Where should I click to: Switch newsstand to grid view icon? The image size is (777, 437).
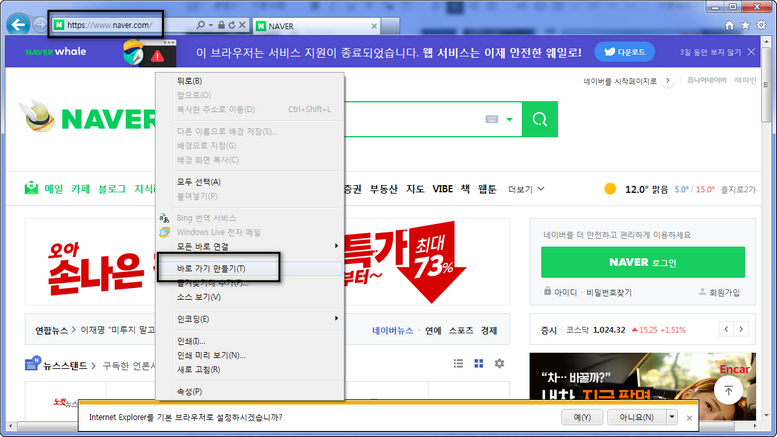click(479, 364)
